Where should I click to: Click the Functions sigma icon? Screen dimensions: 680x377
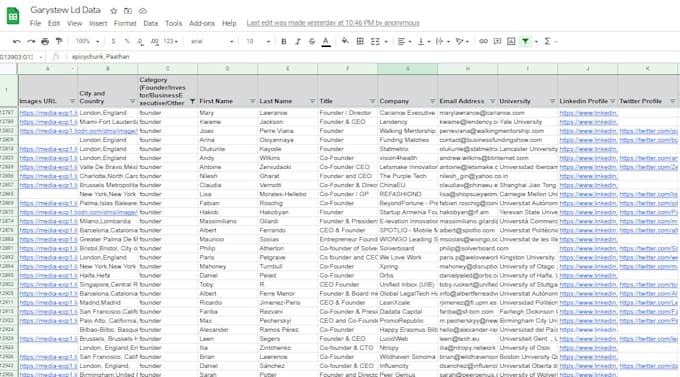click(x=547, y=41)
